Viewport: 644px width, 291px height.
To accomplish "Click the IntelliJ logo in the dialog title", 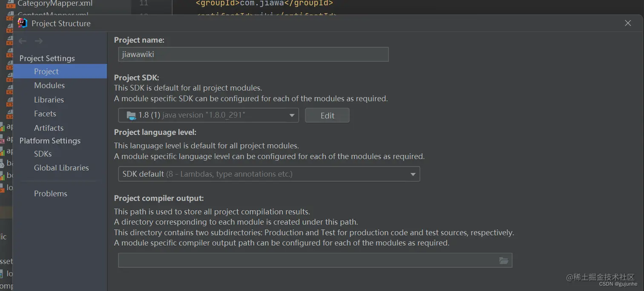I will coord(23,23).
